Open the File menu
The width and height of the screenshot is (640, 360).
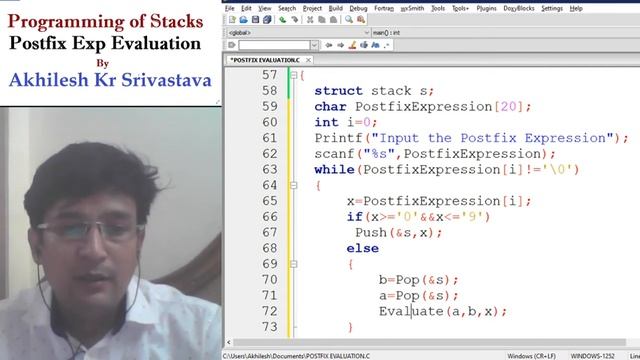[229, 8]
